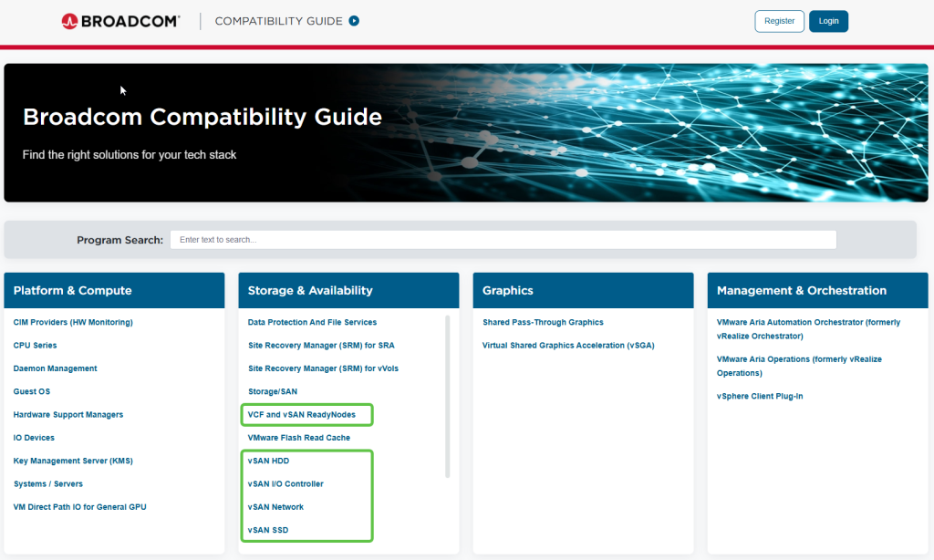Click the 'Find the right solutions' tagline
934x560 pixels.
coord(130,155)
